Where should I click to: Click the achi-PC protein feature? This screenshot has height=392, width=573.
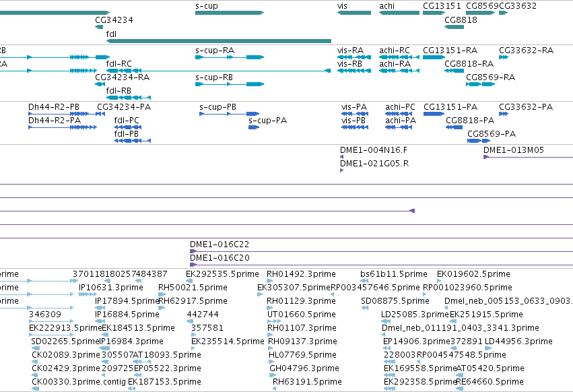point(399,114)
